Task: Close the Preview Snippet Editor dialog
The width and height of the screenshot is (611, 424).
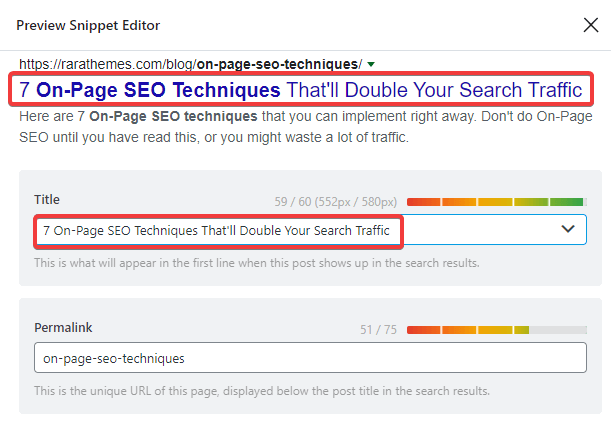Action: point(591,25)
